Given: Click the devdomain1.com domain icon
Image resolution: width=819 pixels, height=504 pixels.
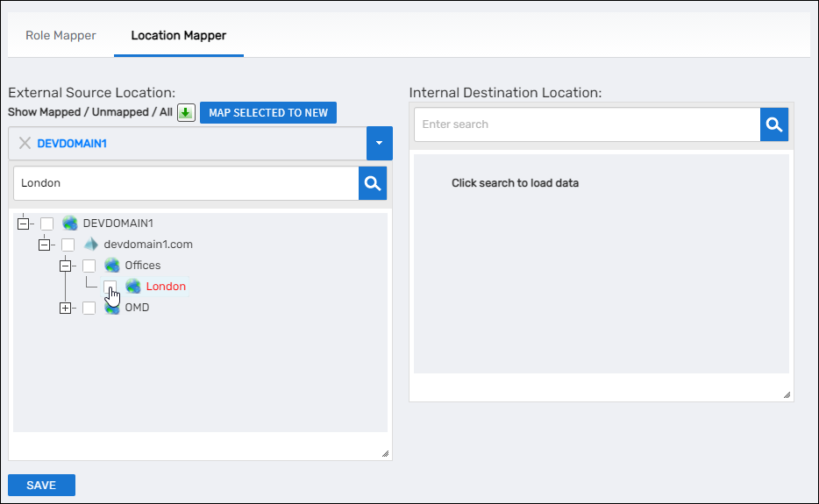Looking at the screenshot, I should [91, 245].
